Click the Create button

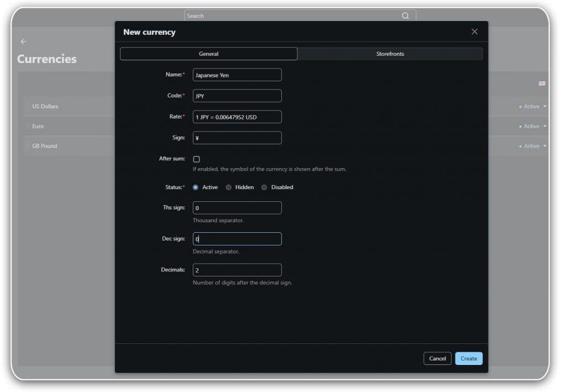click(x=468, y=358)
